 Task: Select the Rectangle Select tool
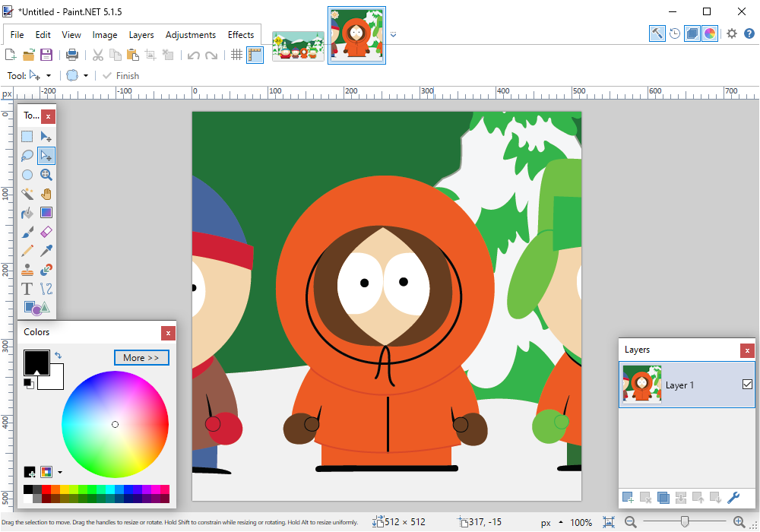click(27, 137)
